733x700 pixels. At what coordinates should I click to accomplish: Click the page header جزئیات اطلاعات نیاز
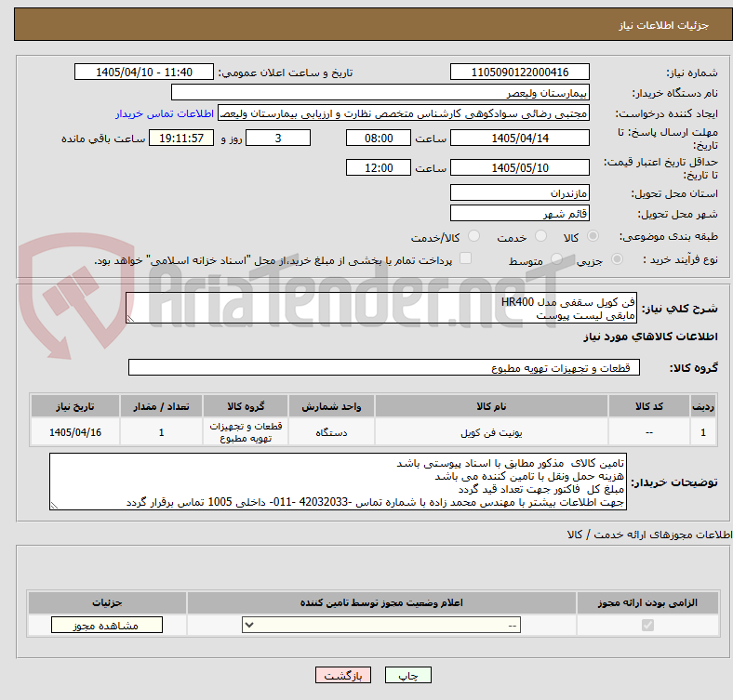tap(664, 25)
